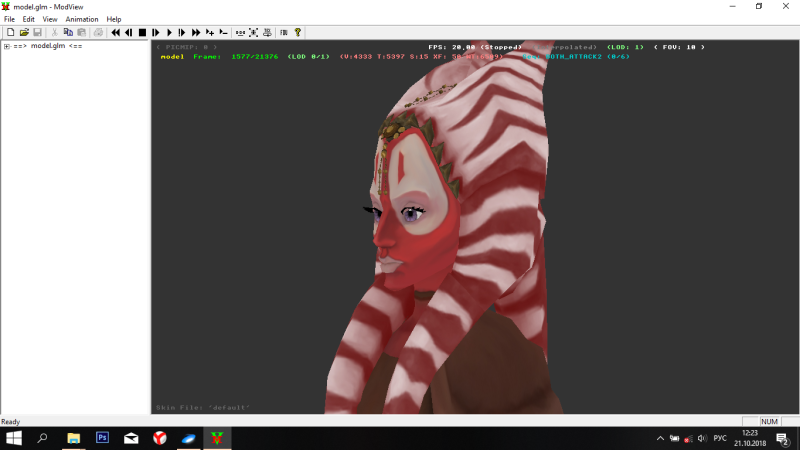
Task: Rewind animation with the double-left arrow
Action: (116, 32)
